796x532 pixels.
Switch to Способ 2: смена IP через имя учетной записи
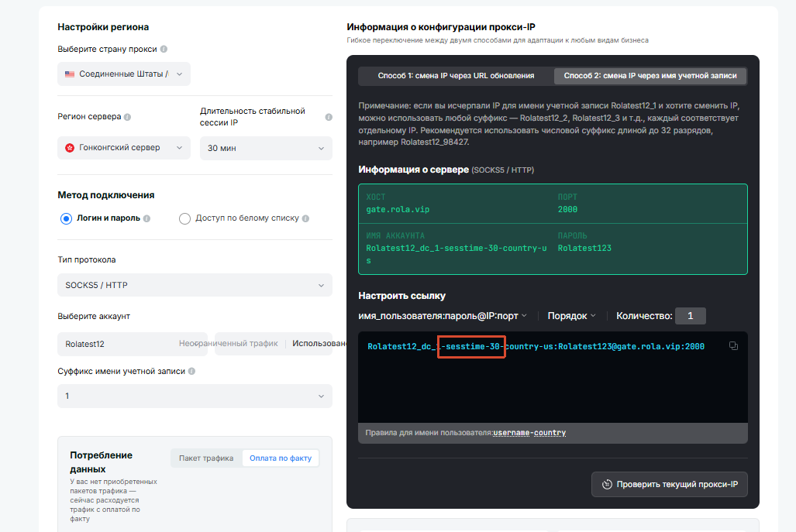(650, 76)
